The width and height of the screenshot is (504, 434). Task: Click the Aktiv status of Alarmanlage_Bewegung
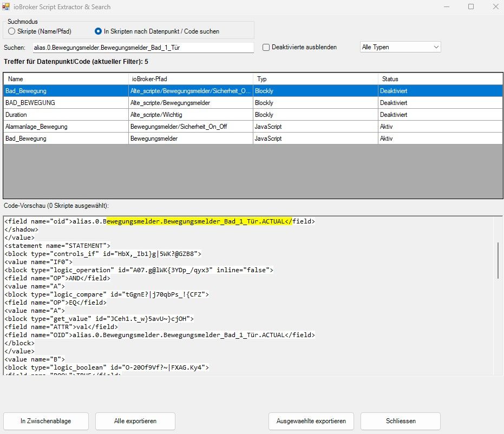pyautogui.click(x=440, y=127)
